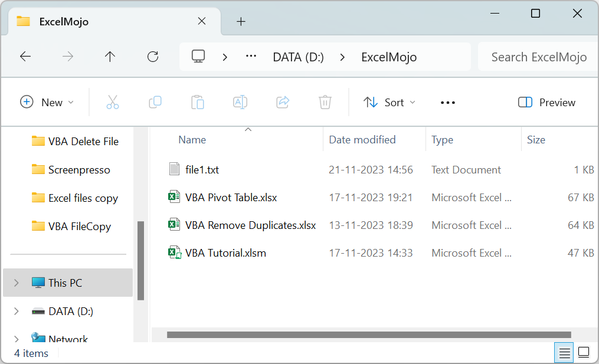The width and height of the screenshot is (599, 364).
Task: Click the Network icon in sidebar
Action: [38, 337]
